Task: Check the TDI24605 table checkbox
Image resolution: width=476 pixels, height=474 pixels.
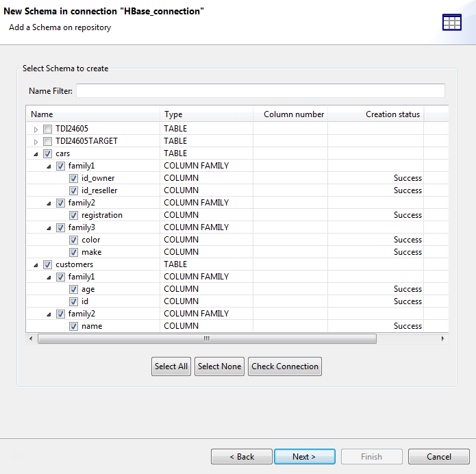Action: (x=47, y=129)
